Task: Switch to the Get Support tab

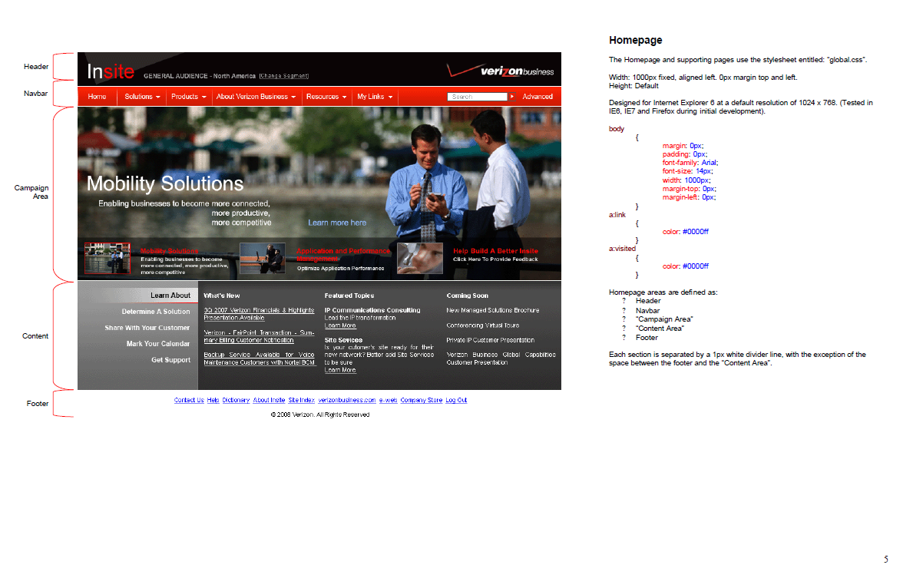Action: tap(170, 360)
